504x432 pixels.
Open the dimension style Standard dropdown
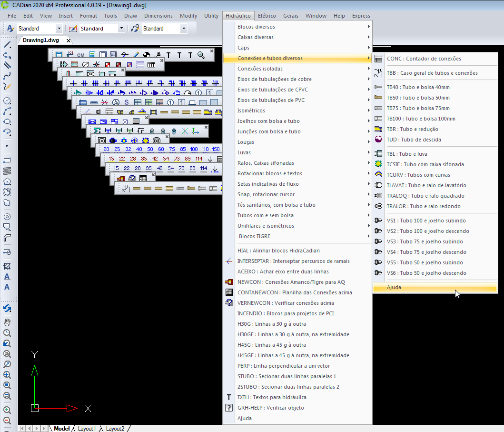121,29
